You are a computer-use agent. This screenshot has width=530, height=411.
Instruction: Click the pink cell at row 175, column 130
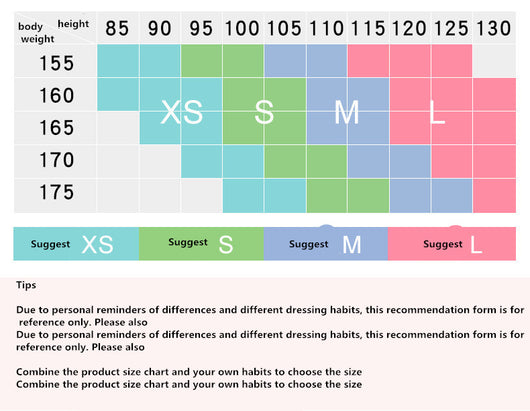[495, 196]
